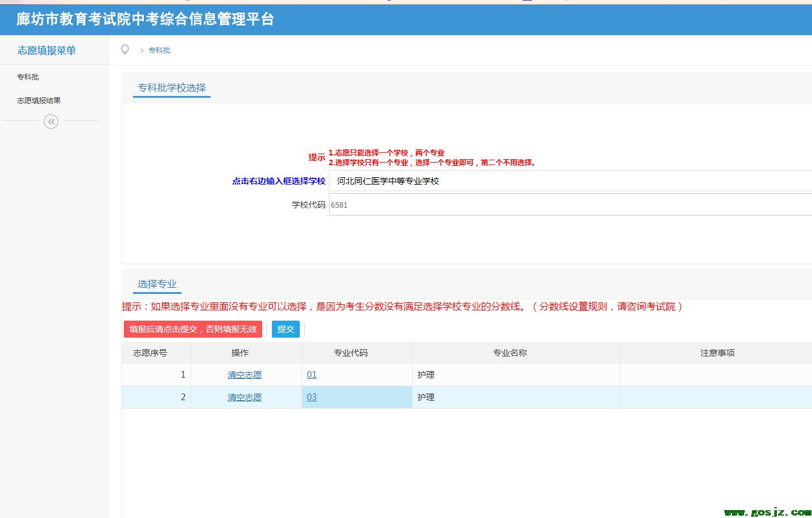
Task: Click school selection field 河北同仁医学中等专业学校
Action: (x=570, y=181)
